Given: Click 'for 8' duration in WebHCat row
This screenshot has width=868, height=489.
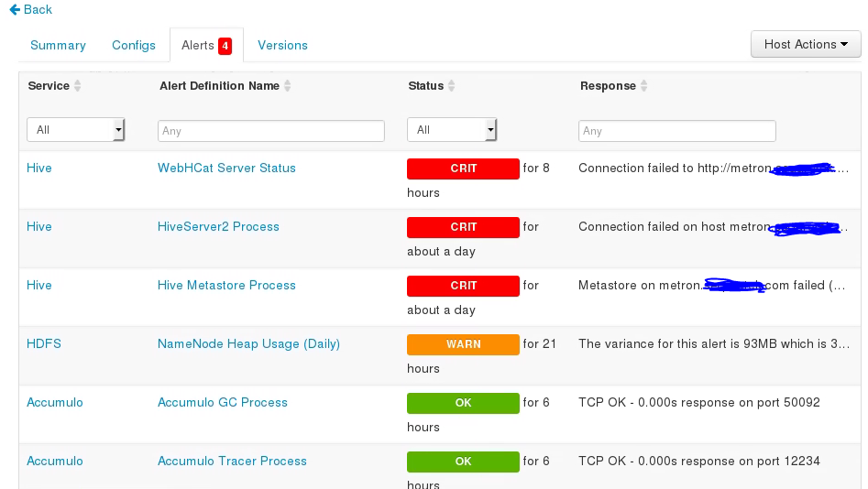Looking at the screenshot, I should pyautogui.click(x=536, y=168).
